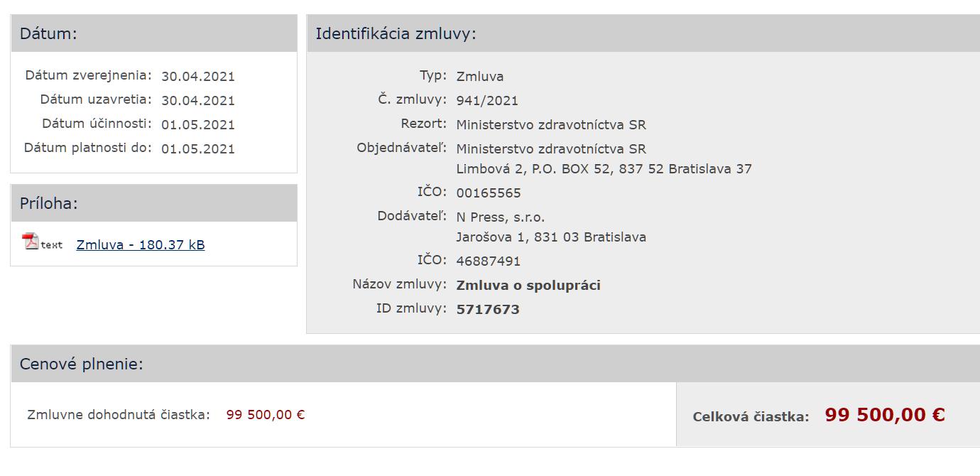Click the supplier IČO 46887491
This screenshot has width=980, height=476.
(x=488, y=261)
